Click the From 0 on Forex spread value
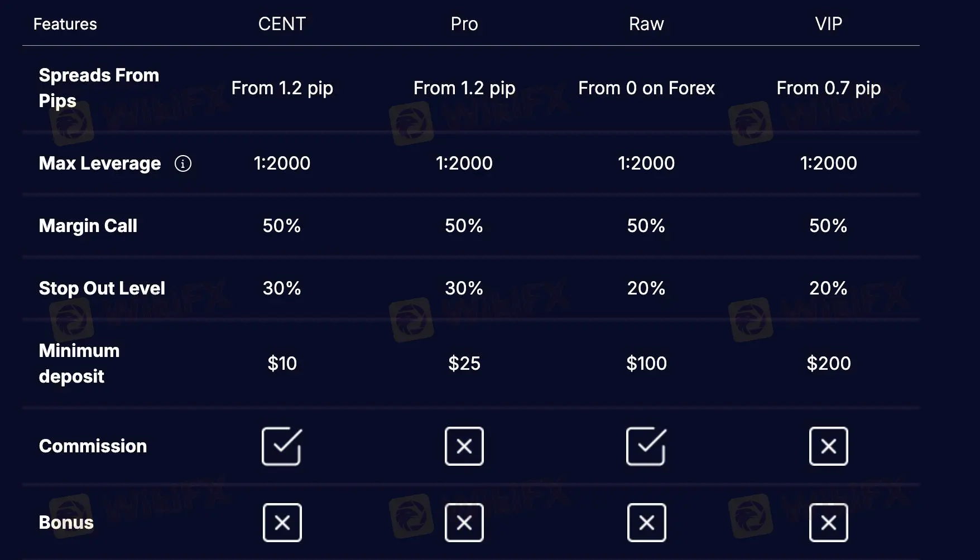980x560 pixels. tap(646, 88)
